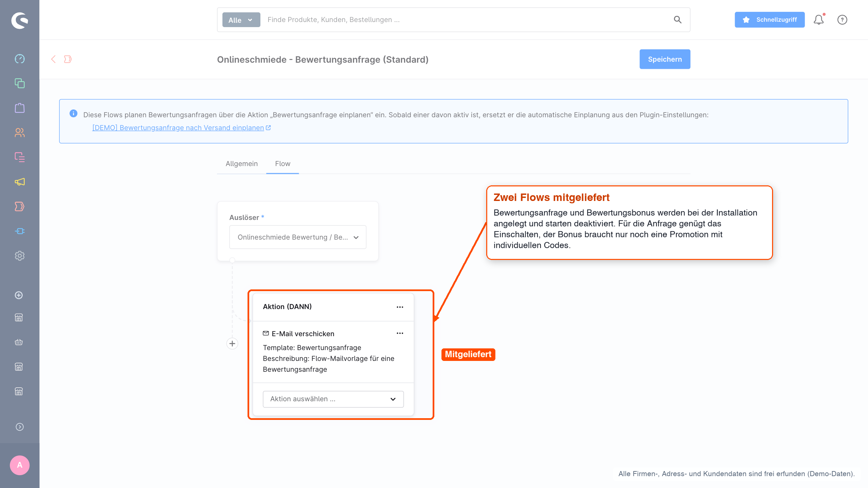This screenshot has height=488, width=868.
Task: Open the notifications bell
Action: (819, 20)
